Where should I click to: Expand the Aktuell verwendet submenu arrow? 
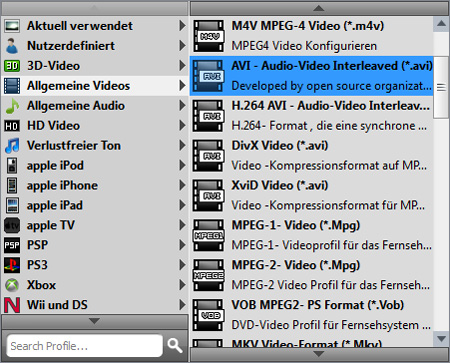click(x=182, y=26)
